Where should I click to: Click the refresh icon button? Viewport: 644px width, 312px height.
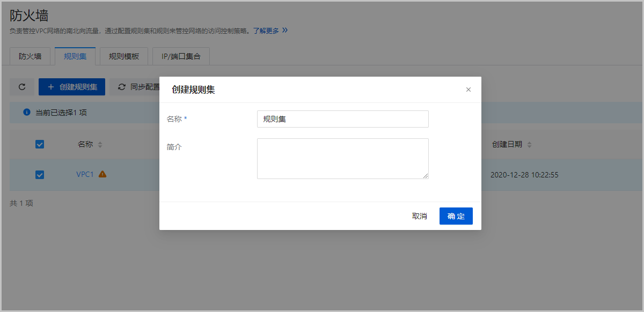[22, 87]
